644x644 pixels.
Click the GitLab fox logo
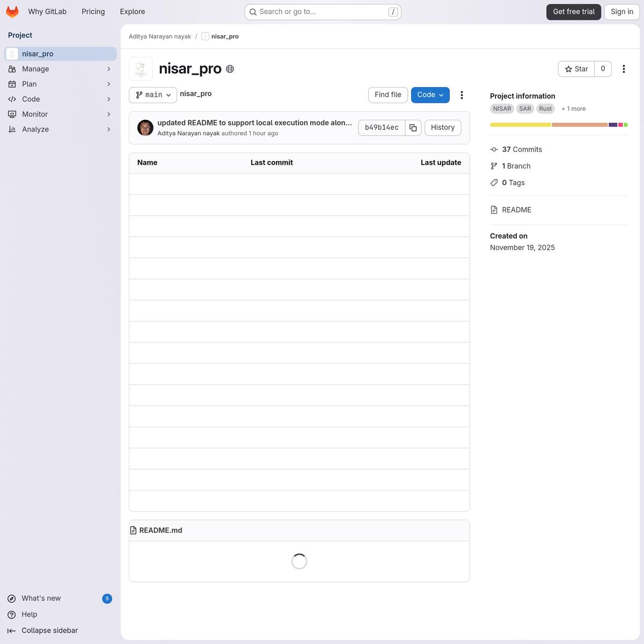point(12,12)
